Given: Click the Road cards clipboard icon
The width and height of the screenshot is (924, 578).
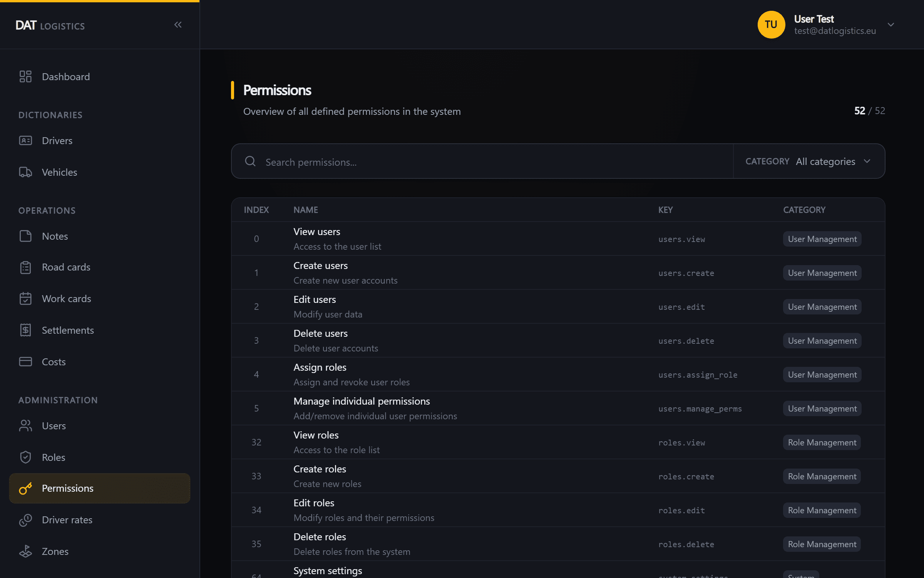Looking at the screenshot, I should pyautogui.click(x=25, y=267).
